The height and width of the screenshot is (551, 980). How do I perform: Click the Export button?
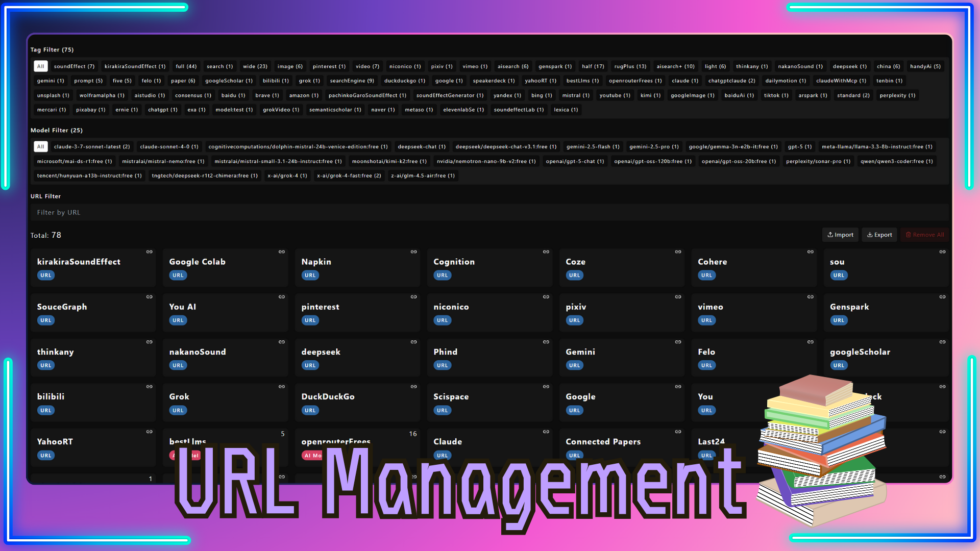pos(879,235)
